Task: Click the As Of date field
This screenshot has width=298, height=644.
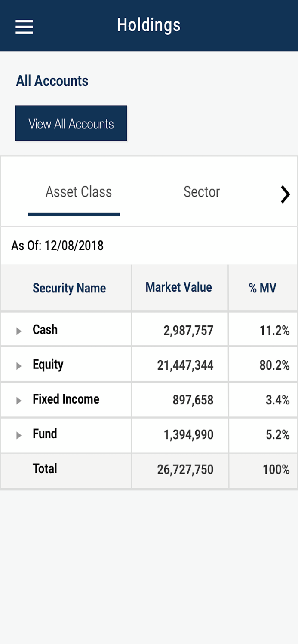Action: (x=57, y=246)
